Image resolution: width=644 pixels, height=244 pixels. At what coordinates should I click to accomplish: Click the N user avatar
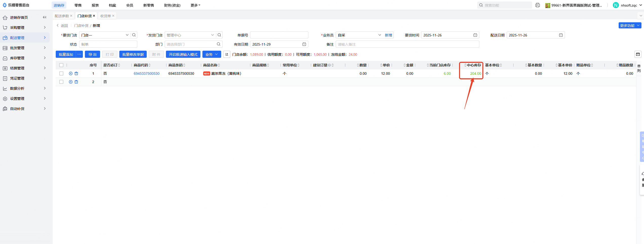[x=616, y=5]
